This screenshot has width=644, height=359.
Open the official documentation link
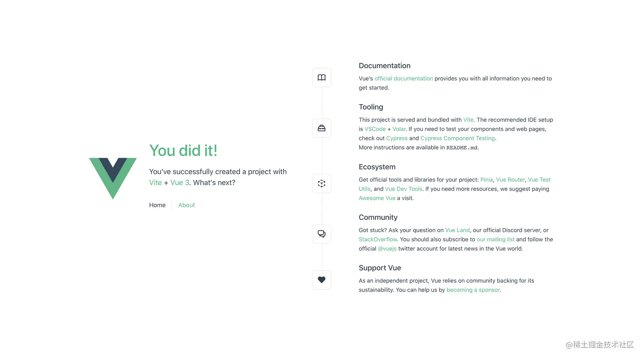(x=404, y=78)
